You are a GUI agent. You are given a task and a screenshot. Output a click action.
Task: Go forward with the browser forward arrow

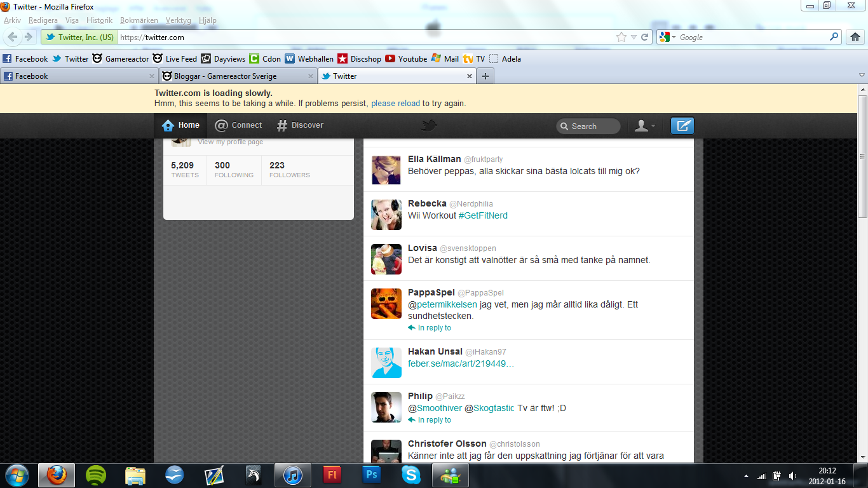pyautogui.click(x=28, y=37)
